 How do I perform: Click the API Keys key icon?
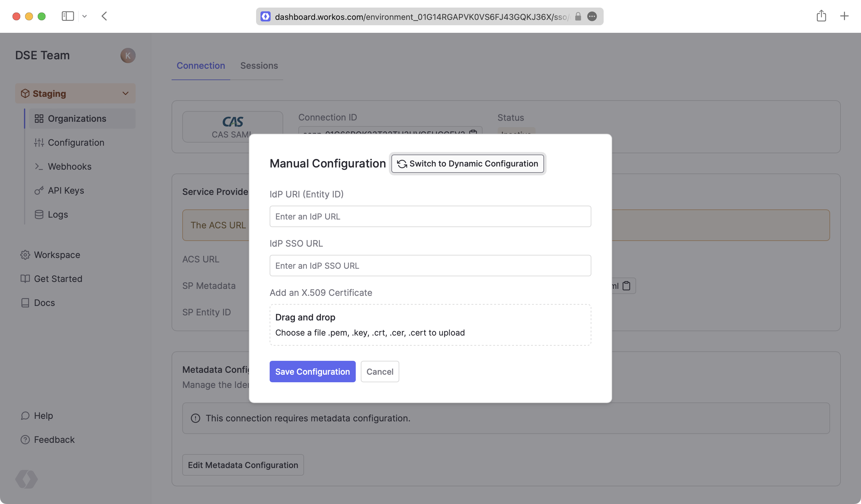[39, 190]
